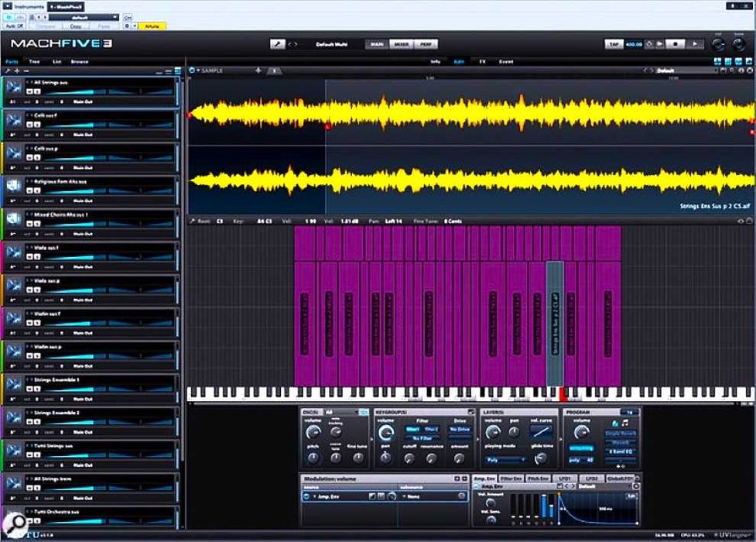Click the Religious Fem Ahs sus part icon

point(14,186)
